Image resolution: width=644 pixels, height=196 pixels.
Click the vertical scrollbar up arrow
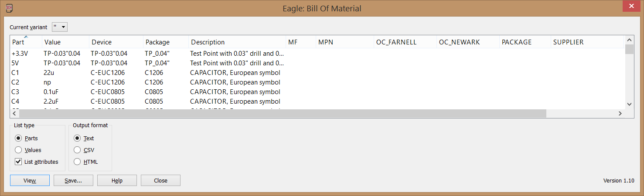tap(629, 39)
